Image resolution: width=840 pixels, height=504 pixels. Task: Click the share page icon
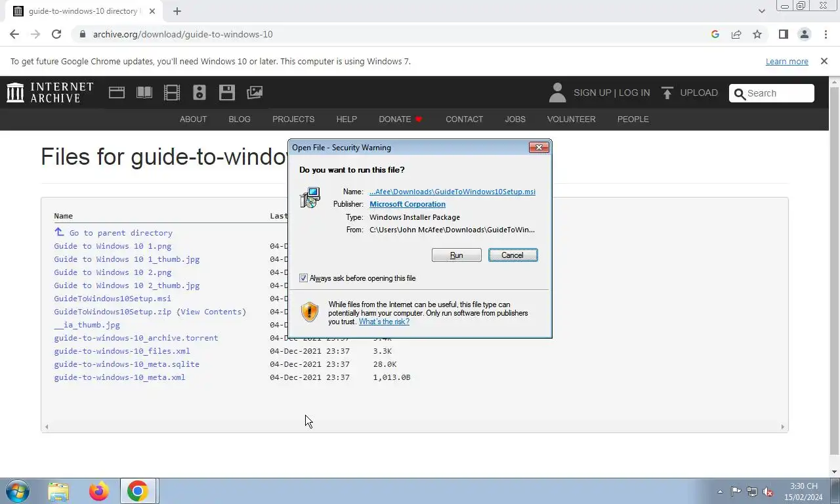[x=736, y=34]
